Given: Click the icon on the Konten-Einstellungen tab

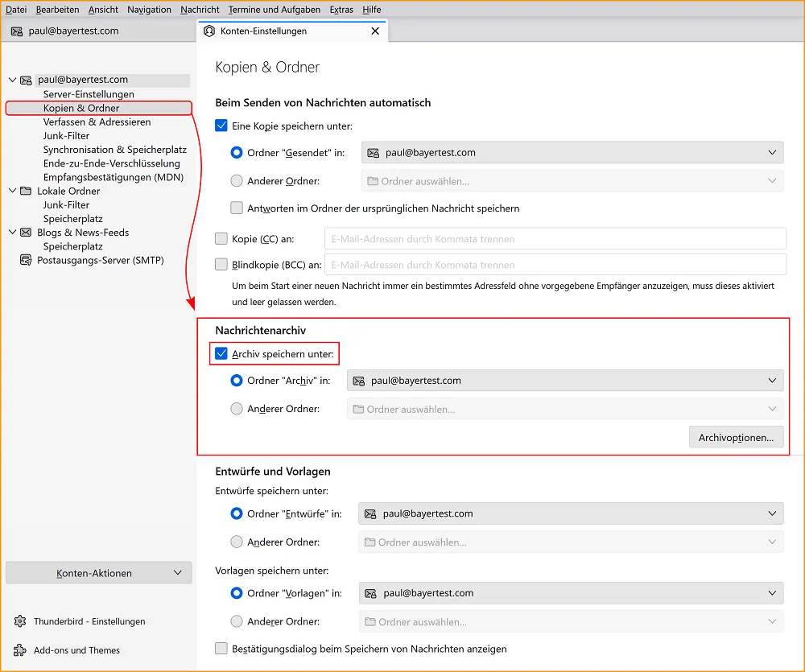Looking at the screenshot, I should click(210, 31).
